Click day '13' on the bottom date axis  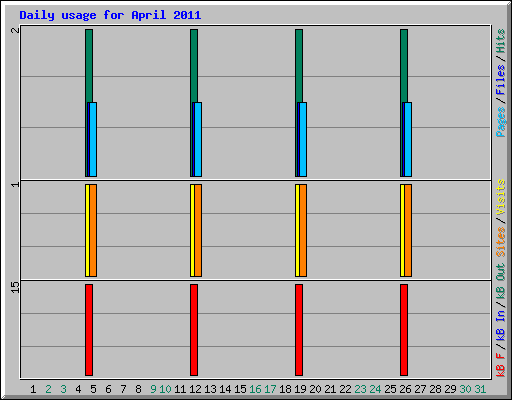pos(210,389)
